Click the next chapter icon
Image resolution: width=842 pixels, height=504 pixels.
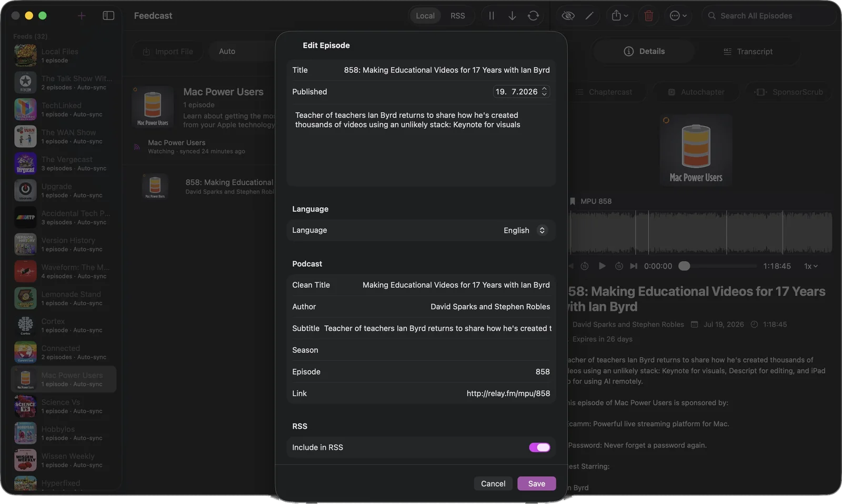tap(634, 266)
